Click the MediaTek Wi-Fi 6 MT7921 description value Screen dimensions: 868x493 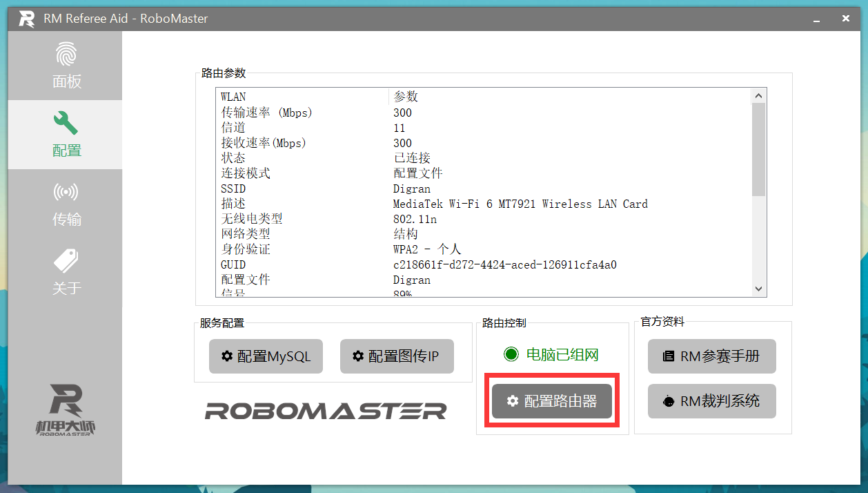click(x=520, y=204)
